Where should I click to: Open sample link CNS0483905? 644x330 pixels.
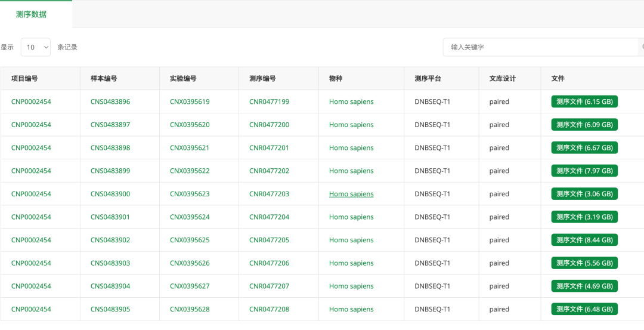tap(110, 309)
